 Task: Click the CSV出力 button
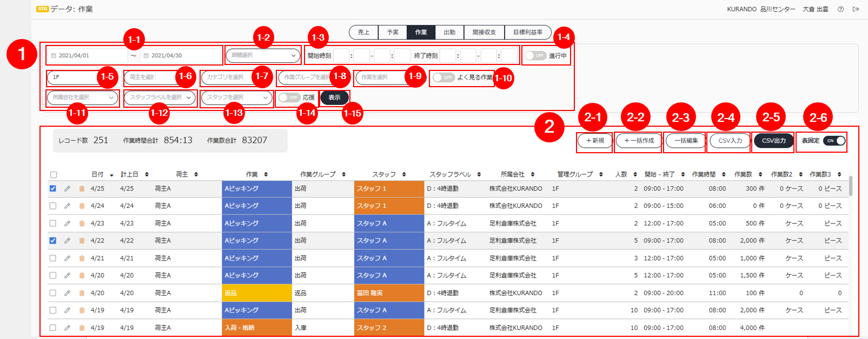[x=774, y=141]
